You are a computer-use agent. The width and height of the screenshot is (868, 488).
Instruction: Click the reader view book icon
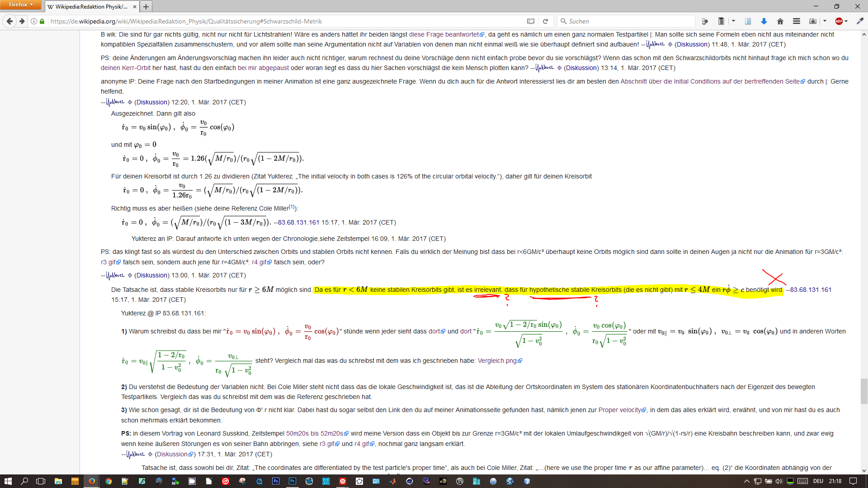click(531, 21)
